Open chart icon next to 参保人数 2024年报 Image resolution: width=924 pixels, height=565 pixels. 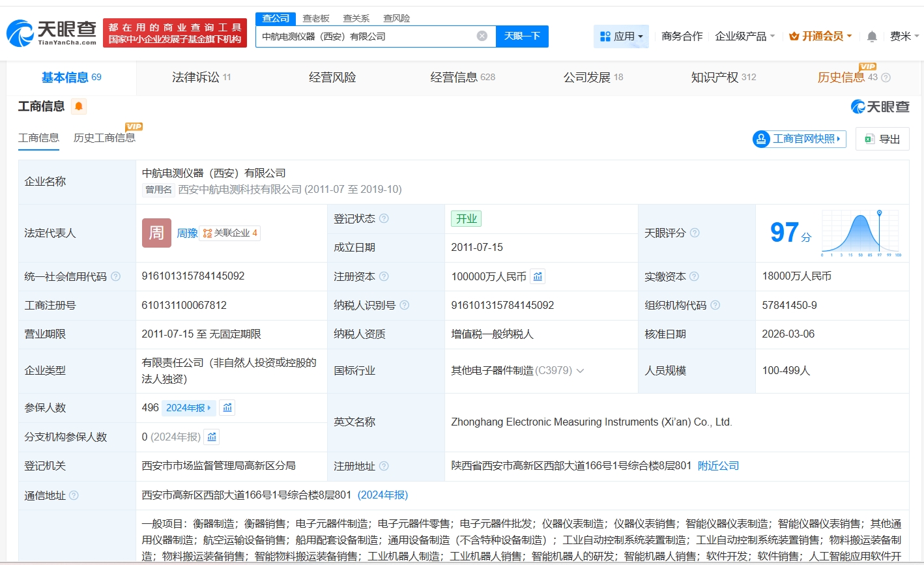coord(227,408)
